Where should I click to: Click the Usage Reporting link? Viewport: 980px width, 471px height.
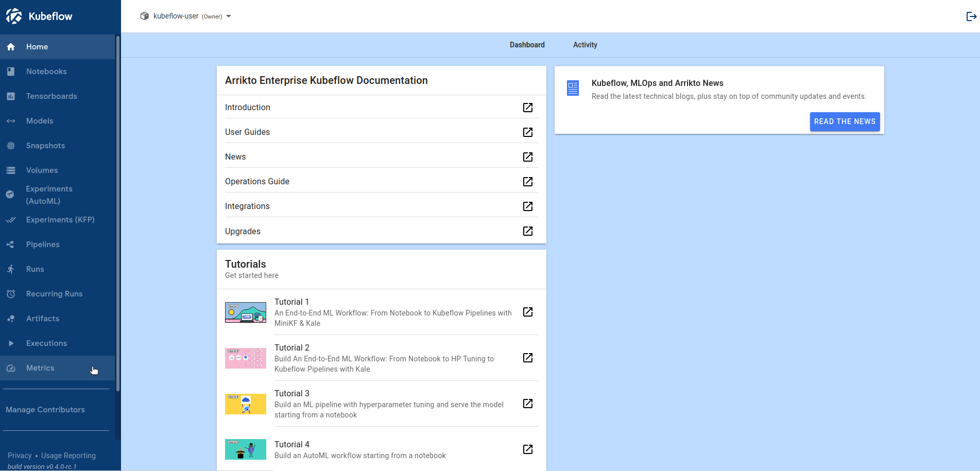pos(68,456)
